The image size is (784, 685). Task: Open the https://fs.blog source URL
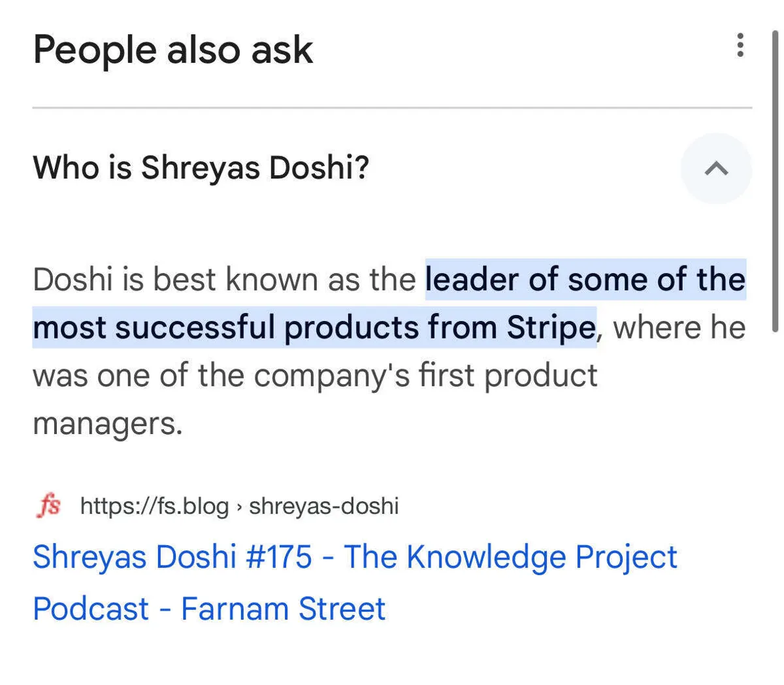(x=154, y=506)
